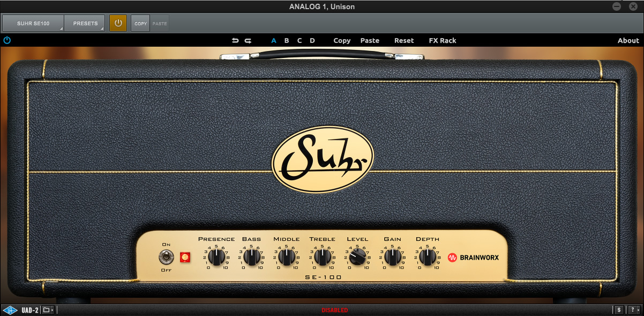Screen dimensions: 644x316
Task: Click Reset in the plugin menu bar
Action: tap(404, 40)
